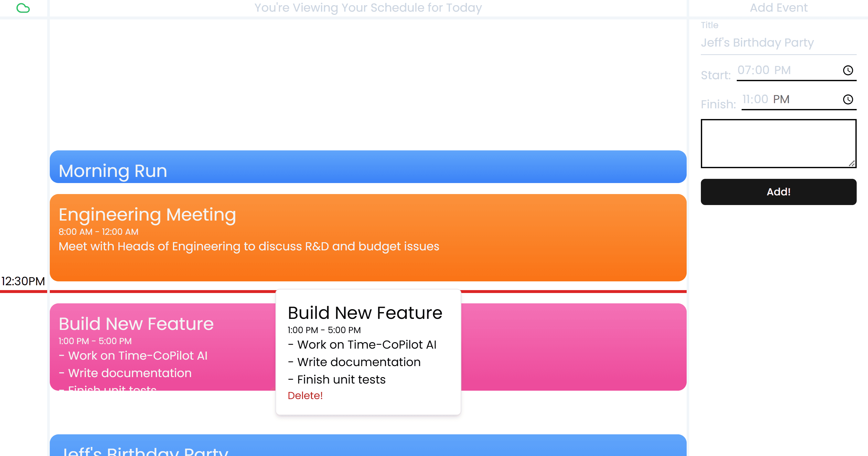Image resolution: width=868 pixels, height=456 pixels.
Task: Click the Title input field
Action: click(778, 43)
